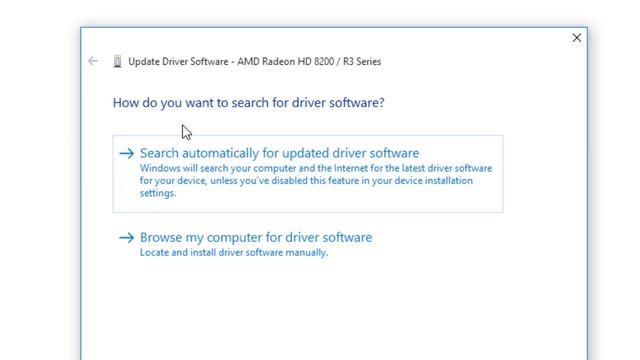Click the window title 'Update Driver Software - AMD Radeon'

tap(255, 62)
